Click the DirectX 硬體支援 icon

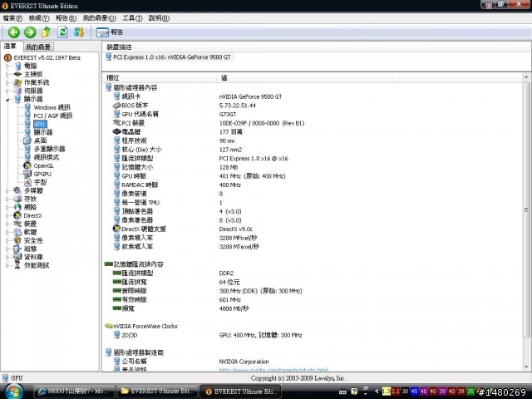pyautogui.click(x=116, y=229)
